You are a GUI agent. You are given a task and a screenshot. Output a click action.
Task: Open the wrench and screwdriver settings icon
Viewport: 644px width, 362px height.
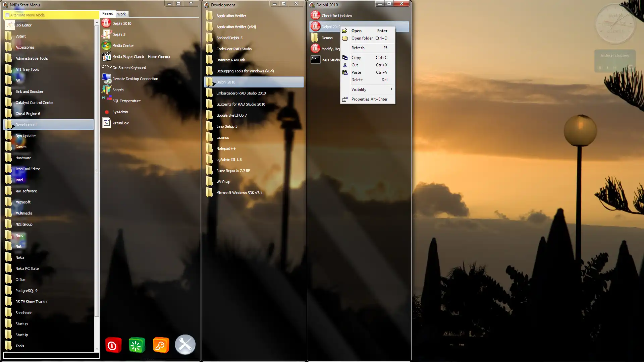(x=185, y=345)
